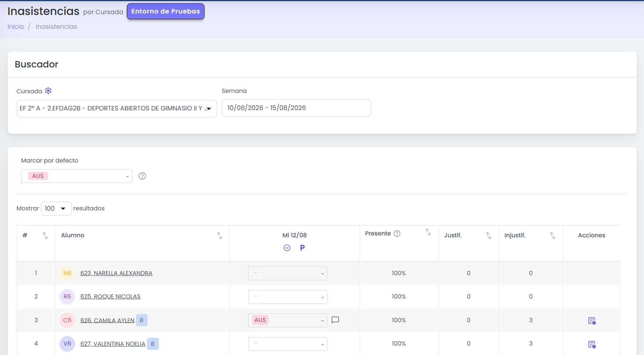This screenshot has width=644, height=355.
Task: Click the C6 avatar for Camila Aylen
Action: tap(67, 320)
